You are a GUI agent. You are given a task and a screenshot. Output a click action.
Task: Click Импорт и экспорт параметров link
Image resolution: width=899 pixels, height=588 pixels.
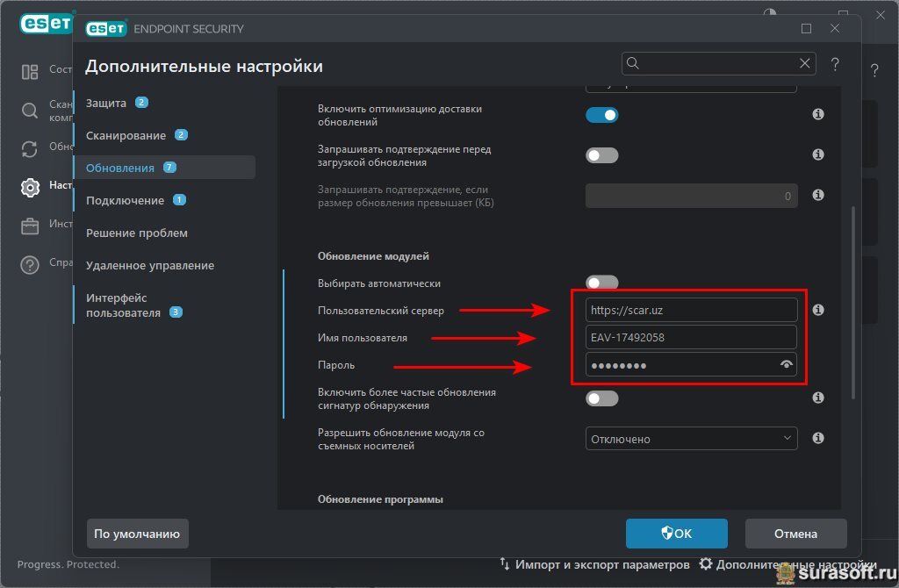(602, 564)
